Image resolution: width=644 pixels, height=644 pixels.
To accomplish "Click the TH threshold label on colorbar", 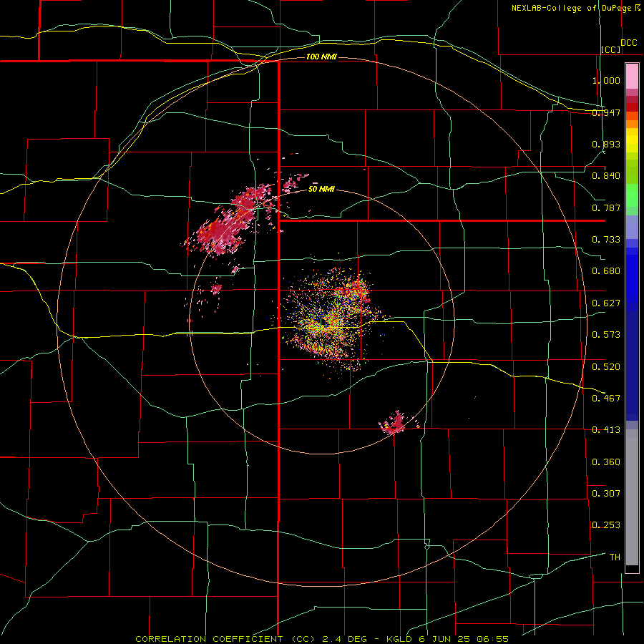I will point(615,557).
